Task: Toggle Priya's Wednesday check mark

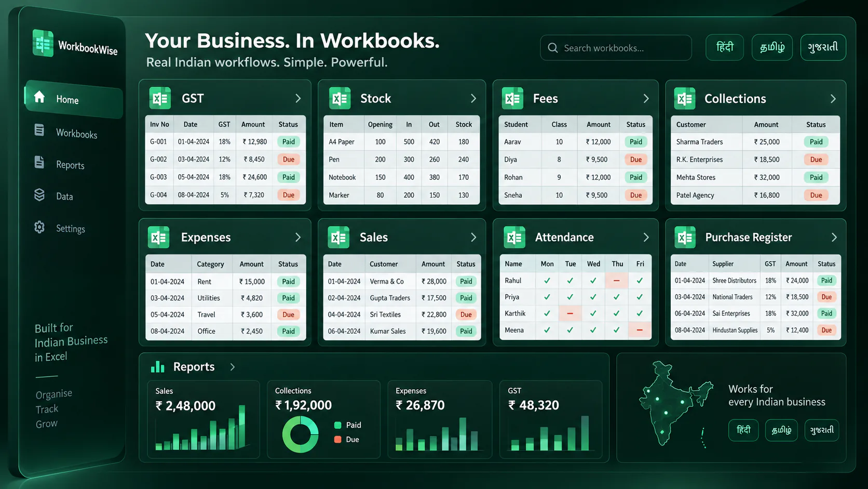Action: [x=593, y=297]
